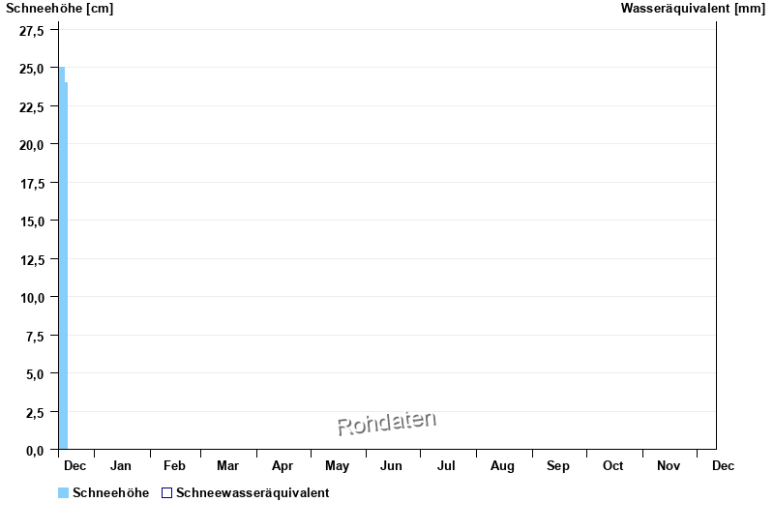This screenshot has height=532, width=774.
Task: Select the Schneehöhe legend label text
Action: tap(110, 493)
